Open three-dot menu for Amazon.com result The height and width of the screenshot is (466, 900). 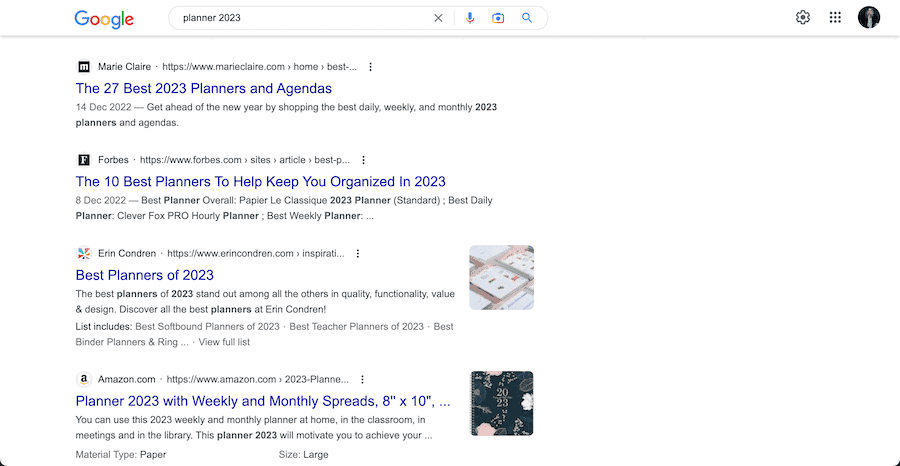(x=362, y=379)
